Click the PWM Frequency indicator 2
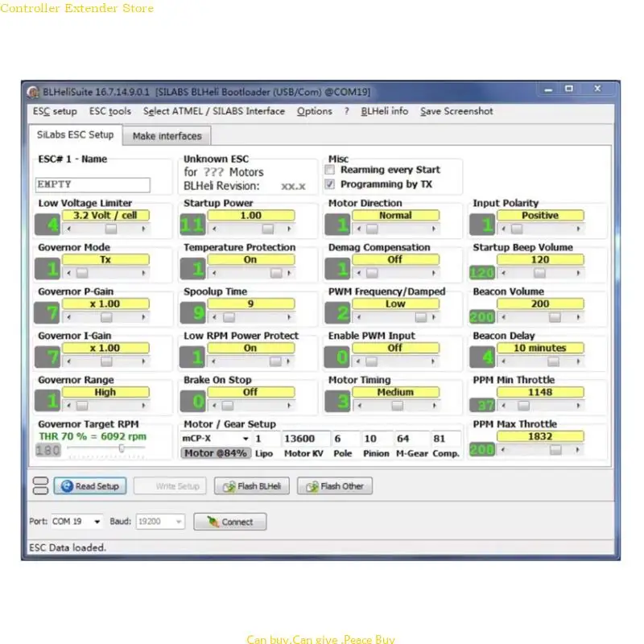The image size is (644, 644). click(337, 313)
